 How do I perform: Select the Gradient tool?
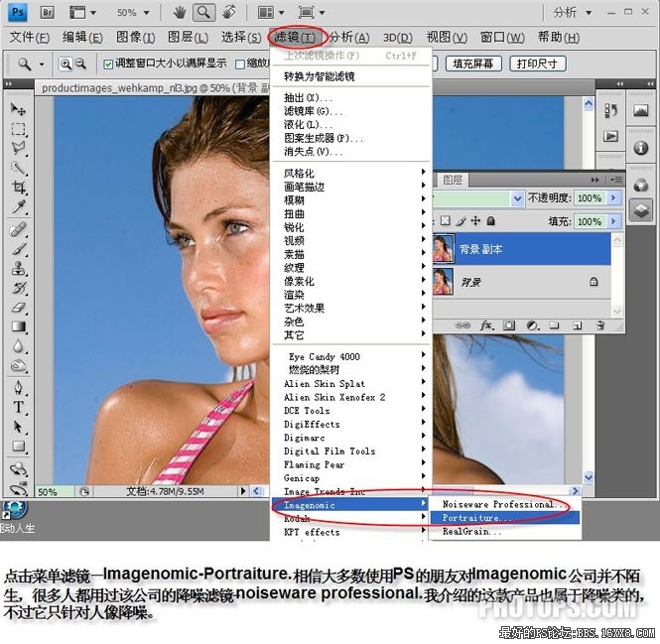pyautogui.click(x=18, y=326)
